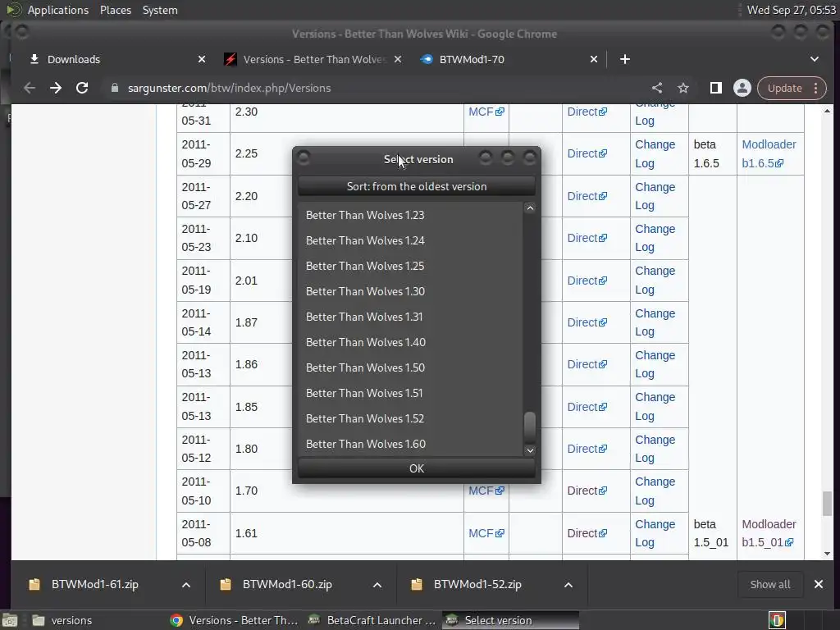The width and height of the screenshot is (840, 630).
Task: Open the Change Log for version 2.20
Action: coord(655,196)
